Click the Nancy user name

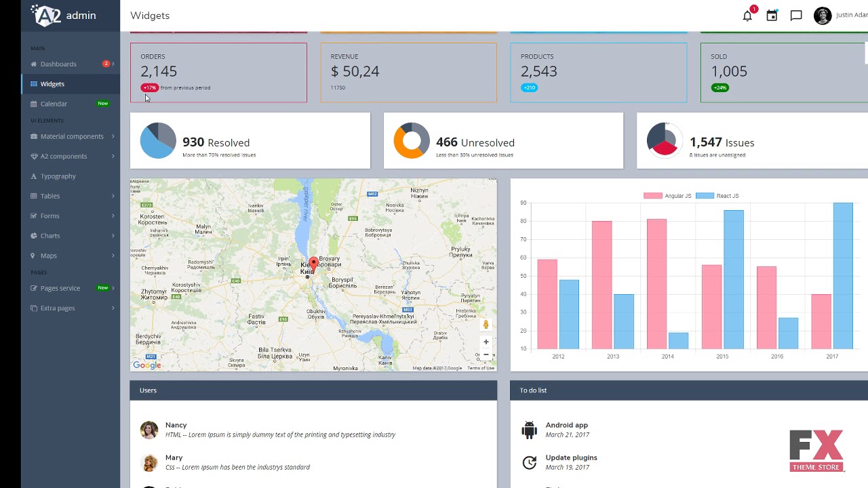point(176,425)
